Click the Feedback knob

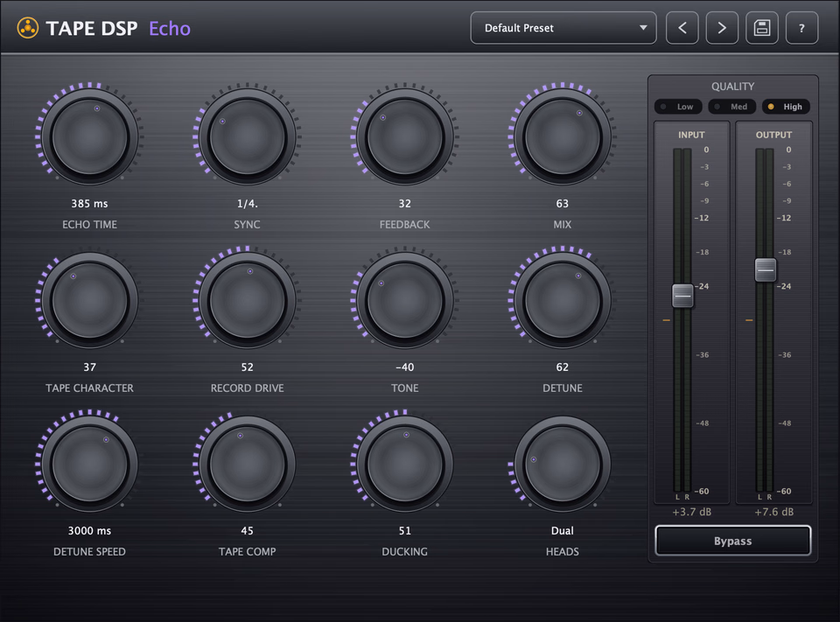point(404,137)
